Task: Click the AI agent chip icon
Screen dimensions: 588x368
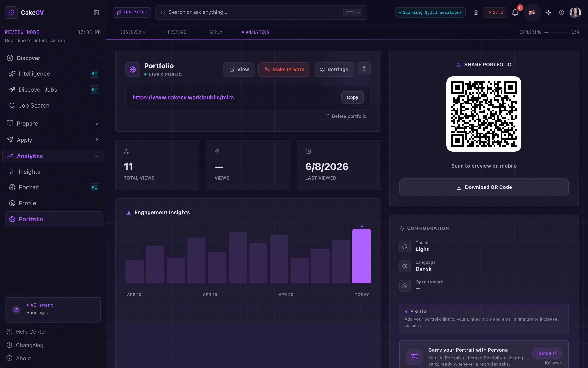Action: (17, 310)
